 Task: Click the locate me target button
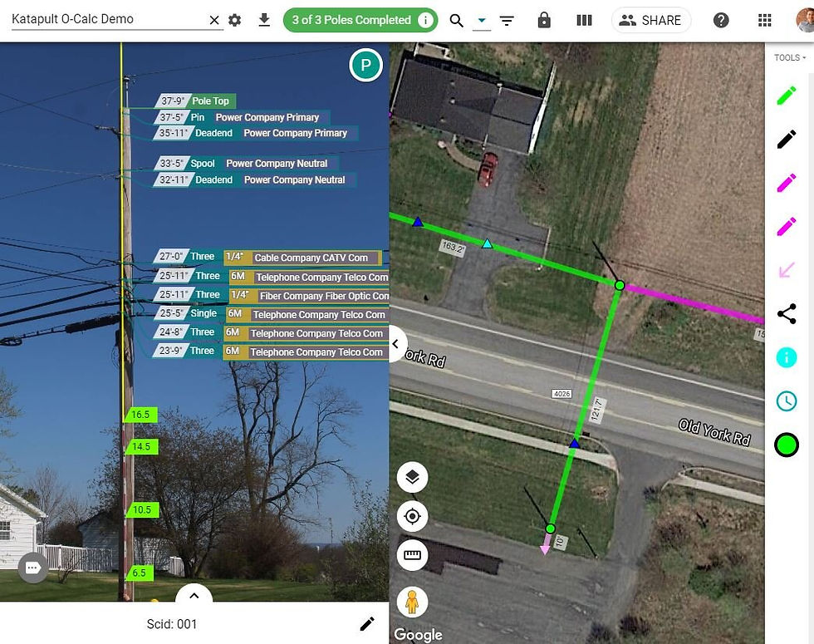412,516
